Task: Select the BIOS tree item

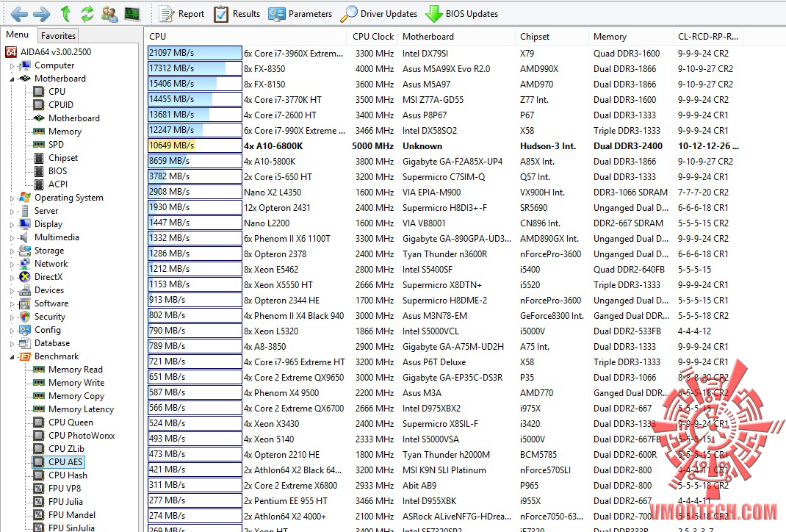Action: tap(50, 171)
